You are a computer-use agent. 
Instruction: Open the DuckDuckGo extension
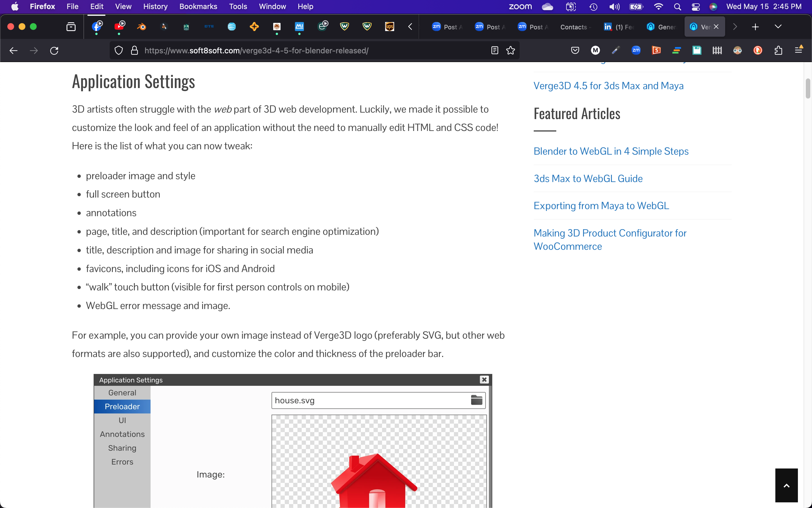pyautogui.click(x=758, y=51)
